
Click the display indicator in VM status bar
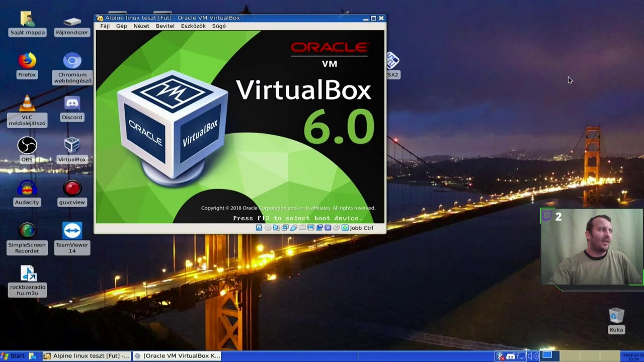(x=310, y=228)
